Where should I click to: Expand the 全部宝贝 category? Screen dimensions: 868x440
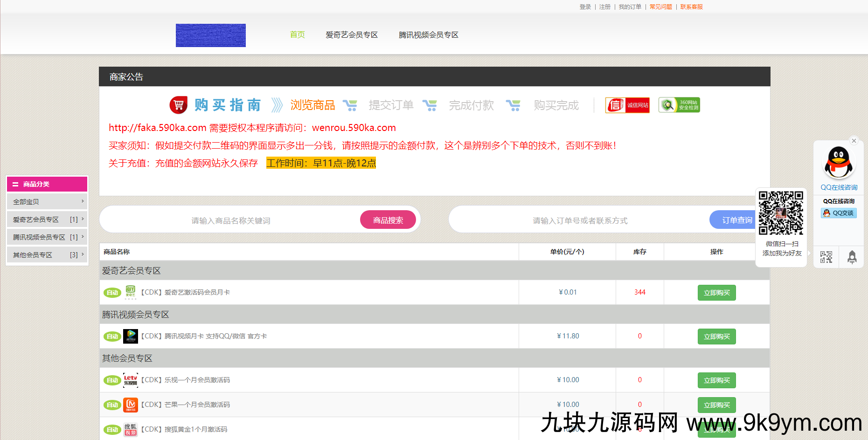coord(47,202)
